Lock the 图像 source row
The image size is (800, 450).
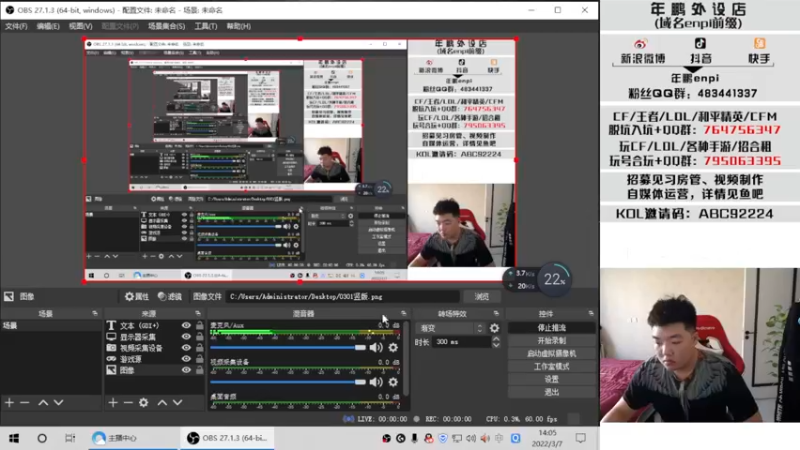(199, 370)
